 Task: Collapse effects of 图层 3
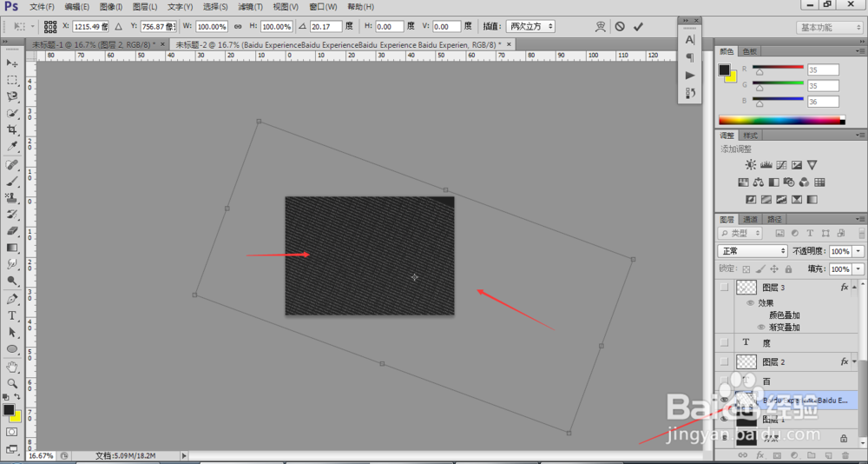tap(855, 287)
